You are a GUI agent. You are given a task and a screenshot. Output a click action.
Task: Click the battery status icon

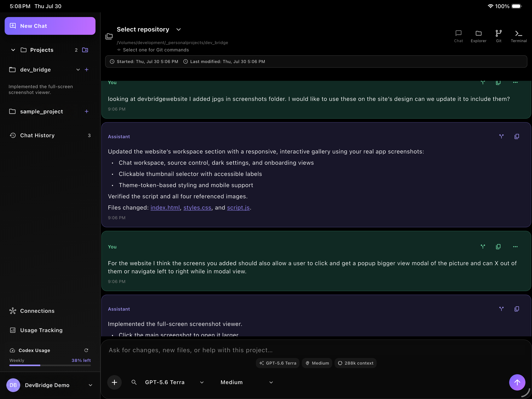[517, 6]
